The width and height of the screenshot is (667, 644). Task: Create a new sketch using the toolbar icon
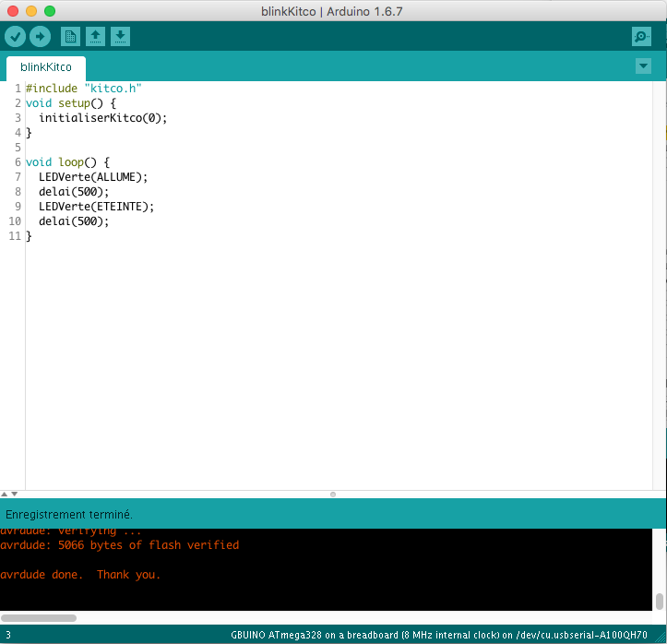click(x=70, y=36)
